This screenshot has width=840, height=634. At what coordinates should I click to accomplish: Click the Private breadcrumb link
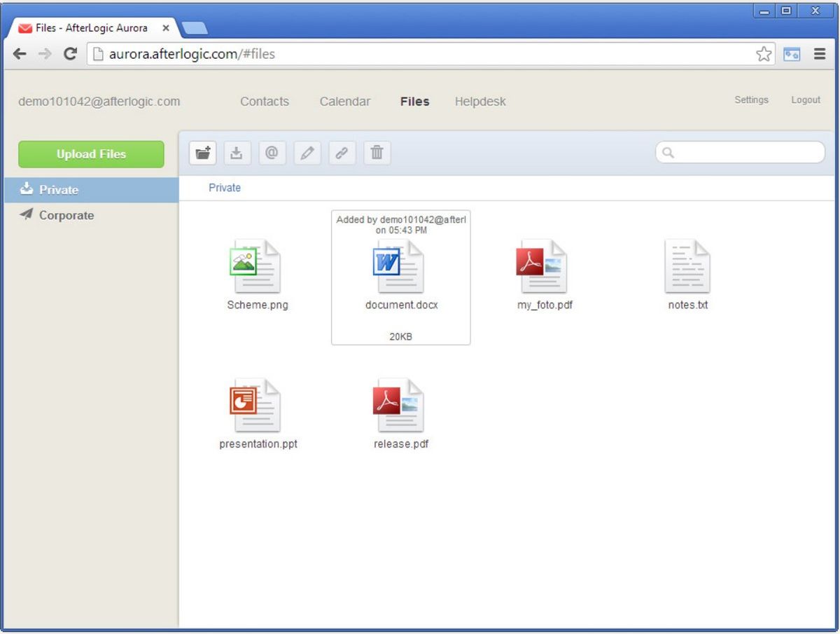pos(224,188)
